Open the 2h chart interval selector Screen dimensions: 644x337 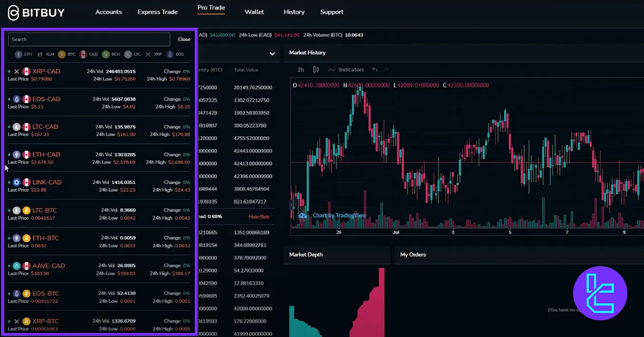pyautogui.click(x=301, y=70)
